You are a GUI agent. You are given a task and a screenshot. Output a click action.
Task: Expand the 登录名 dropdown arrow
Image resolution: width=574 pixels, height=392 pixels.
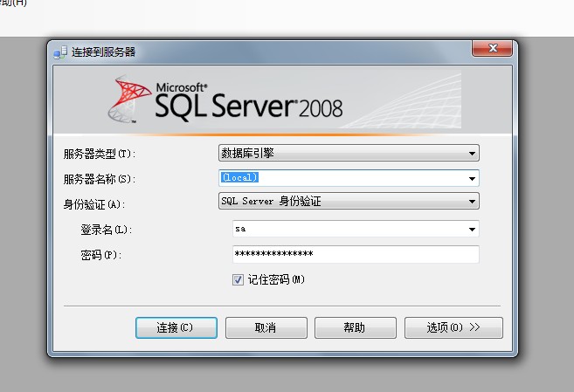472,230
